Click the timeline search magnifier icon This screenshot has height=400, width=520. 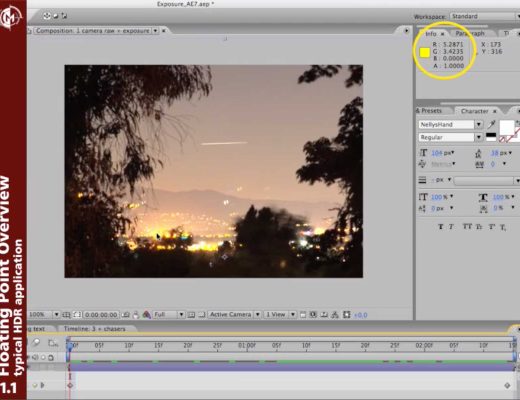(x=36, y=342)
